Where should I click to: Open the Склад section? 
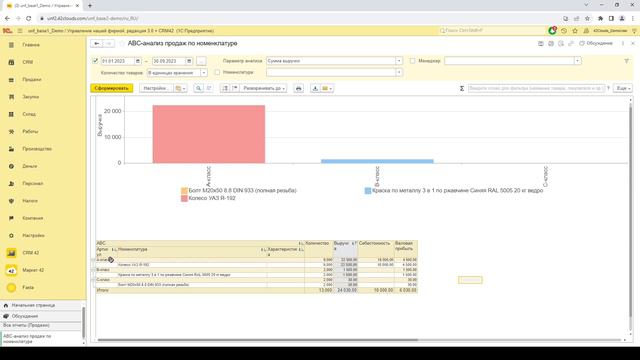pos(29,114)
